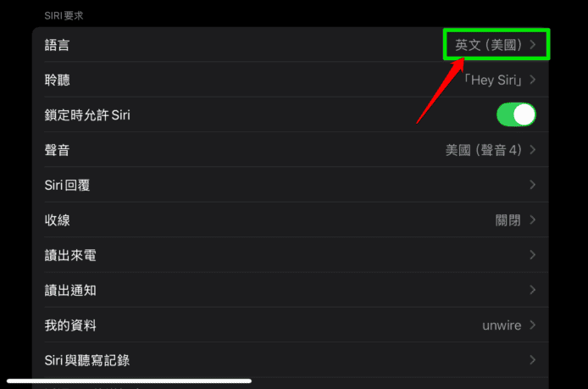Select the 英文 (美國) language value
Image resolution: width=588 pixels, height=389 pixels.
(x=488, y=45)
